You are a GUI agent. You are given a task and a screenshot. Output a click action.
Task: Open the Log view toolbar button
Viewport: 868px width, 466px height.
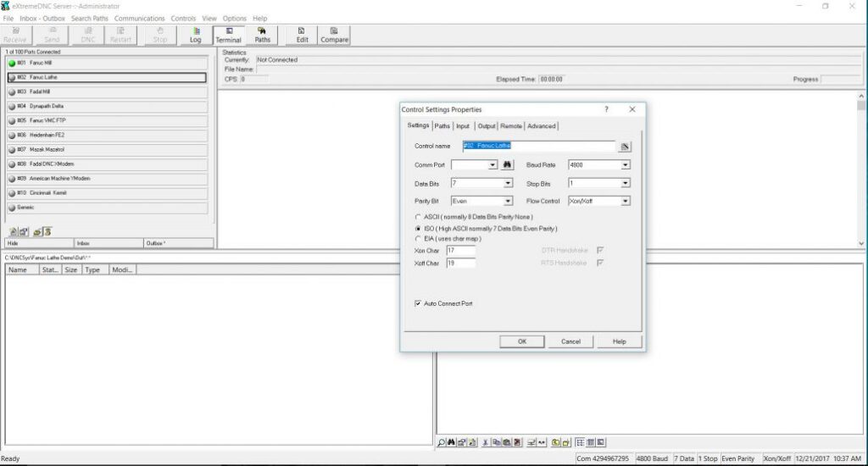196,35
